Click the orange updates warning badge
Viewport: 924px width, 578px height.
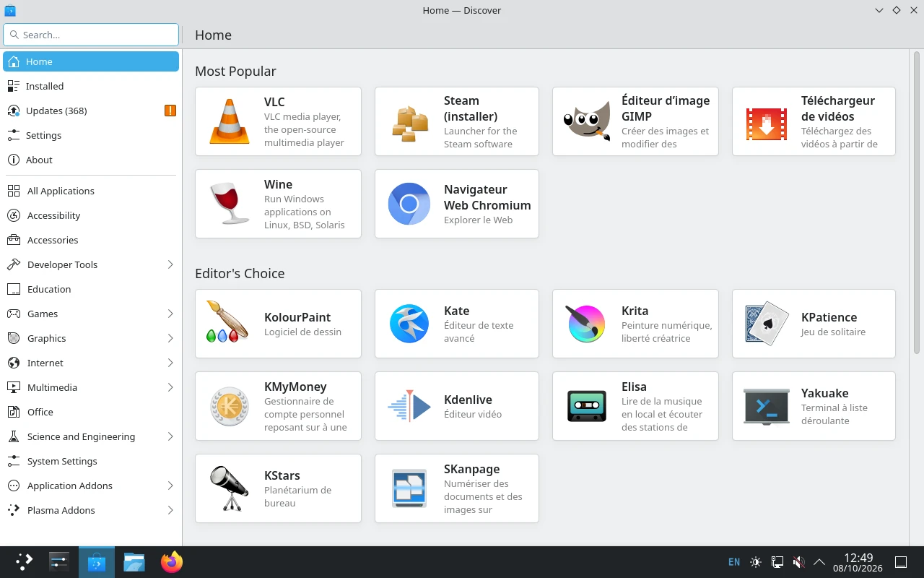[x=170, y=111]
